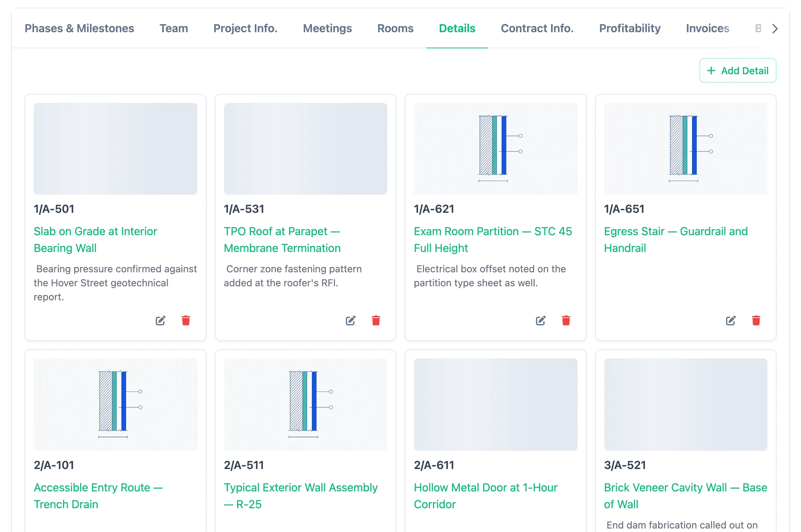Screen dimensions: 801x532
Task: Delete the 1/A-621 detail card
Action: [566, 321]
